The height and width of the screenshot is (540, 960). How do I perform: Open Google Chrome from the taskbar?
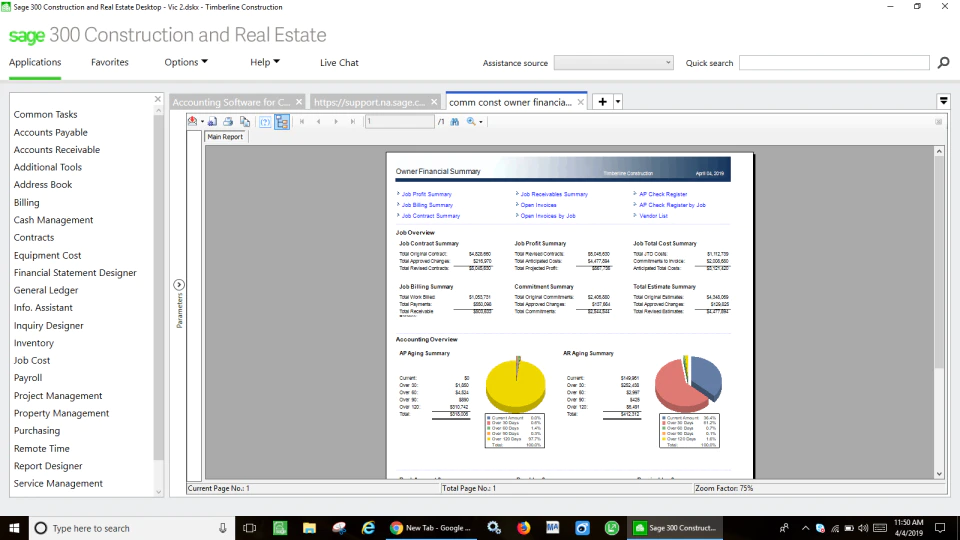point(430,528)
